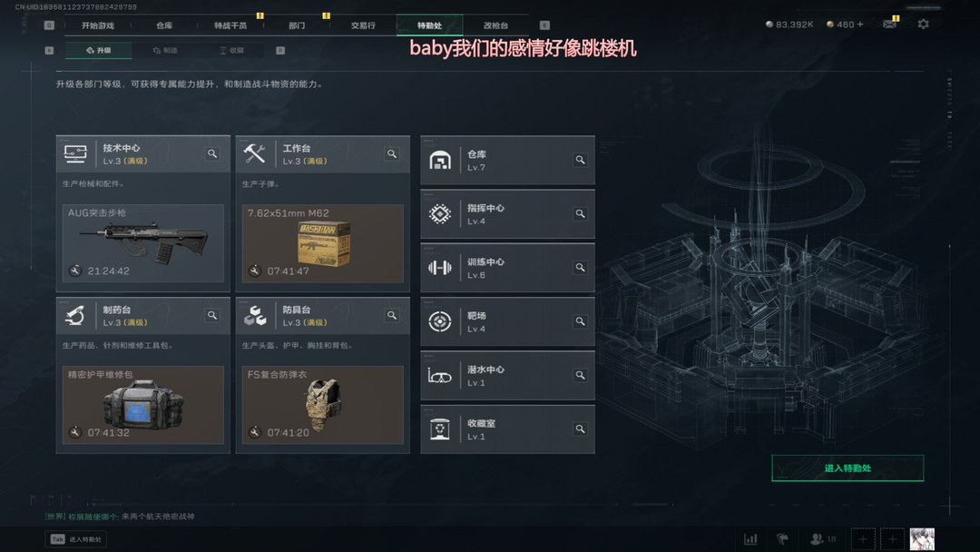The width and height of the screenshot is (980, 552).
Task: Open the mail envelope icon
Action: pyautogui.click(x=889, y=25)
